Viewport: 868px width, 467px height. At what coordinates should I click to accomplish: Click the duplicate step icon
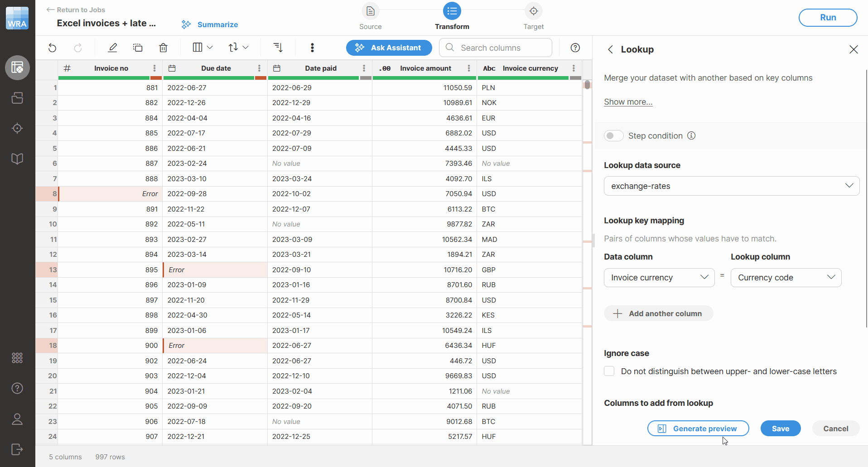pyautogui.click(x=138, y=48)
